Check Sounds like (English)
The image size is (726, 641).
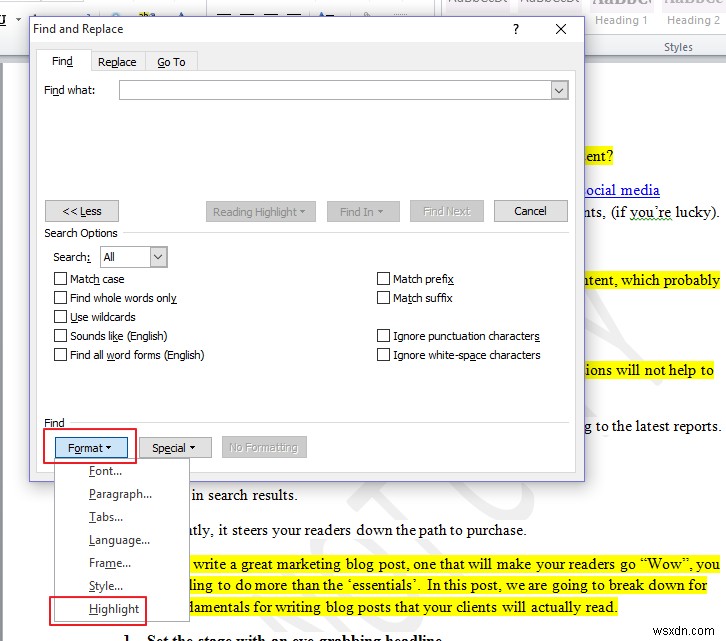coord(60,336)
